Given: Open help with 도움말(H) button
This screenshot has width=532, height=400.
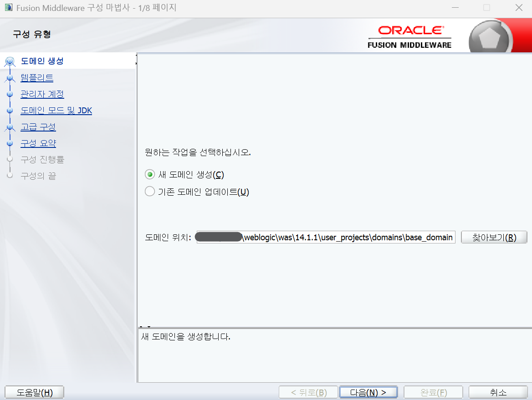Looking at the screenshot, I should point(34,392).
